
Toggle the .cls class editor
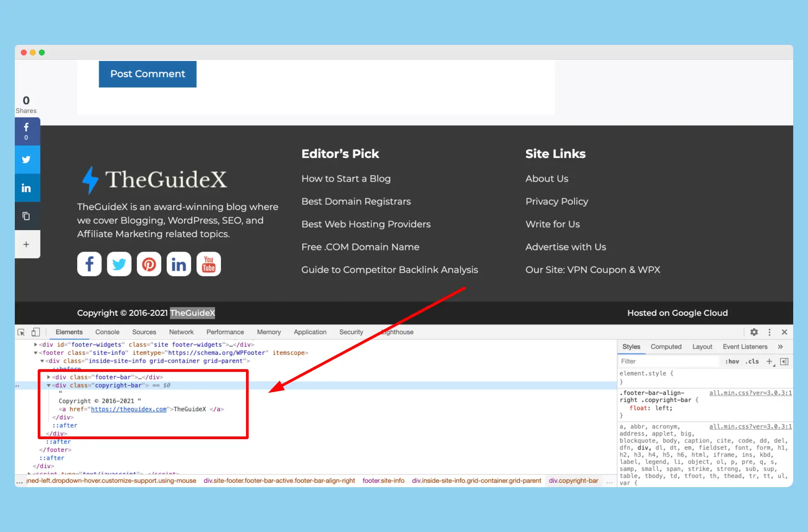click(x=752, y=361)
